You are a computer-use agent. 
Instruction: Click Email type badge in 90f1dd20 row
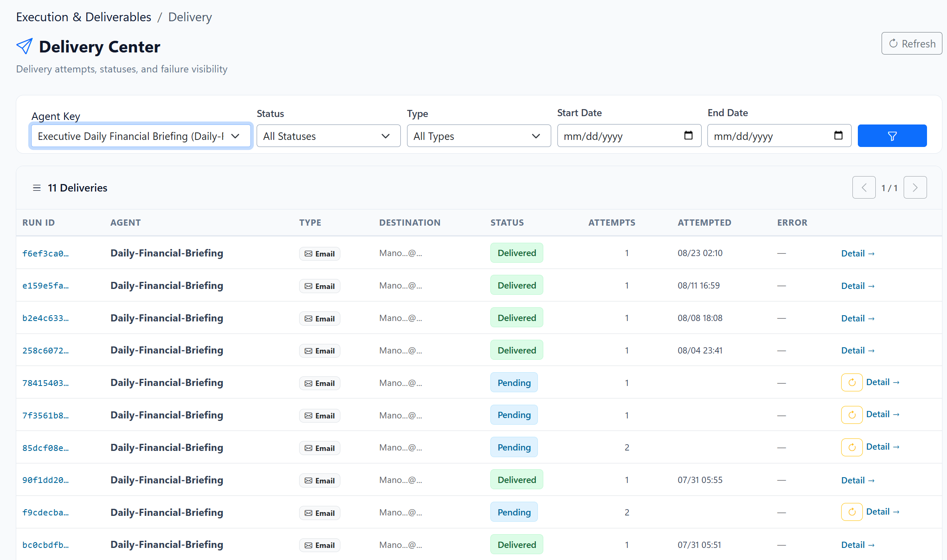pyautogui.click(x=320, y=480)
